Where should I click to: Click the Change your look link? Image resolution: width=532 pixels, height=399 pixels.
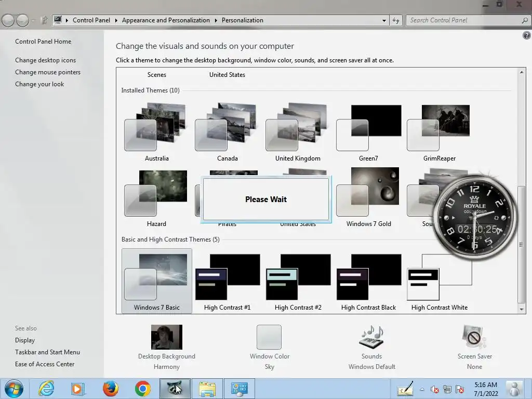point(39,84)
